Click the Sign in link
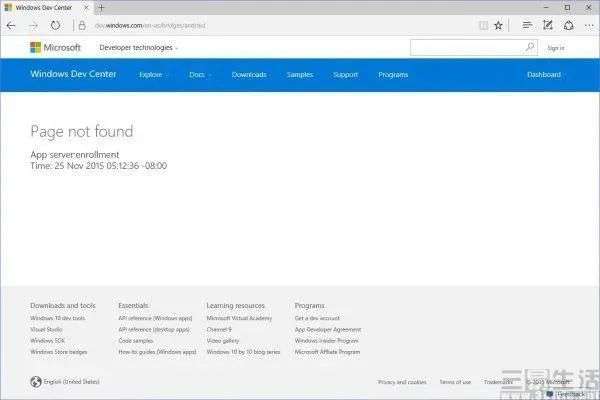Viewport: 600px width, 400px height. point(556,48)
